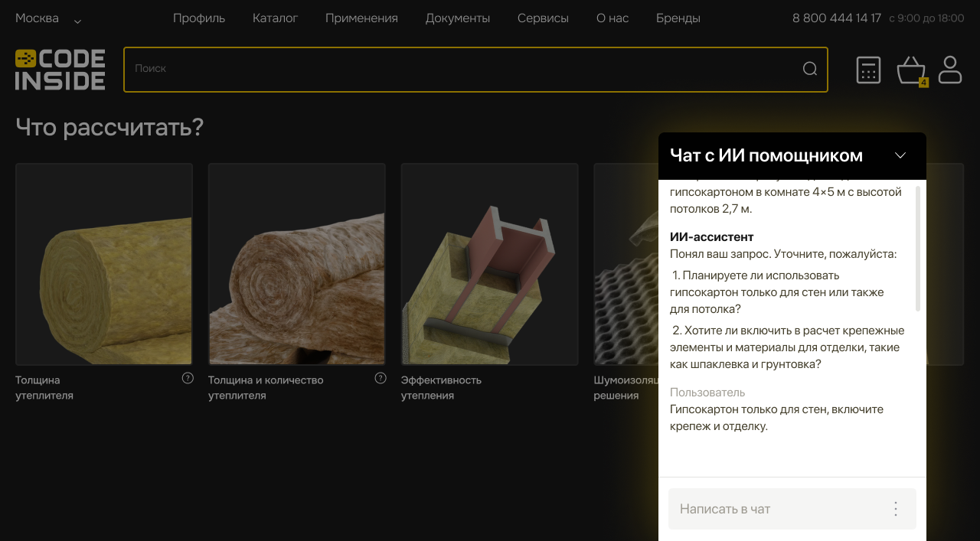980x541 pixels.
Task: Collapse the AI assistant chat window
Action: [900, 155]
